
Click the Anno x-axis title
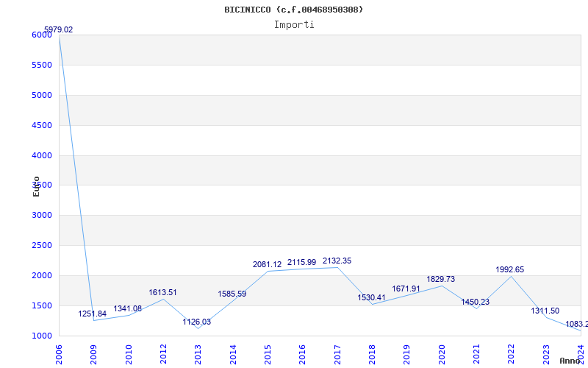click(x=572, y=361)
